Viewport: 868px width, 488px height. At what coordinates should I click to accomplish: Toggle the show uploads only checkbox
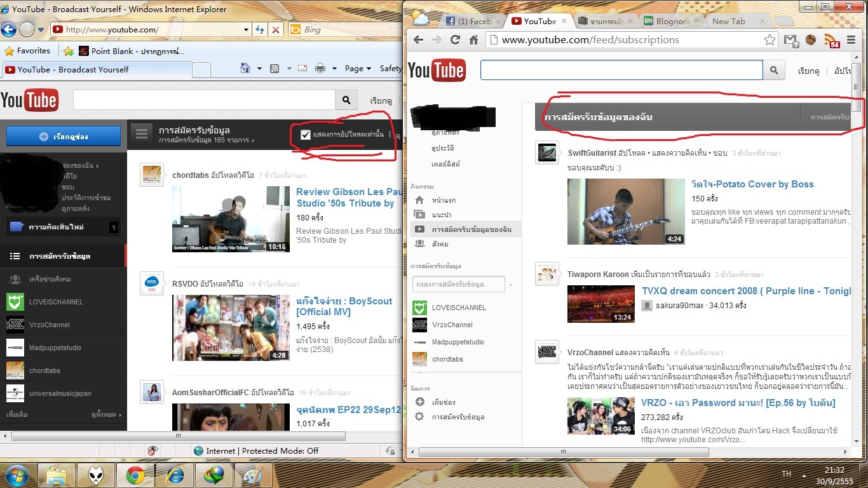pyautogui.click(x=306, y=135)
